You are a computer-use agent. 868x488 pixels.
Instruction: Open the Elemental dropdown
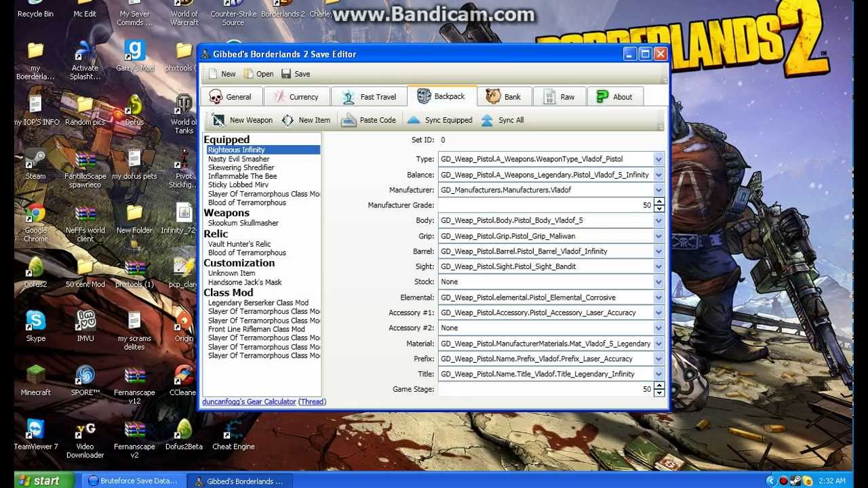point(658,297)
